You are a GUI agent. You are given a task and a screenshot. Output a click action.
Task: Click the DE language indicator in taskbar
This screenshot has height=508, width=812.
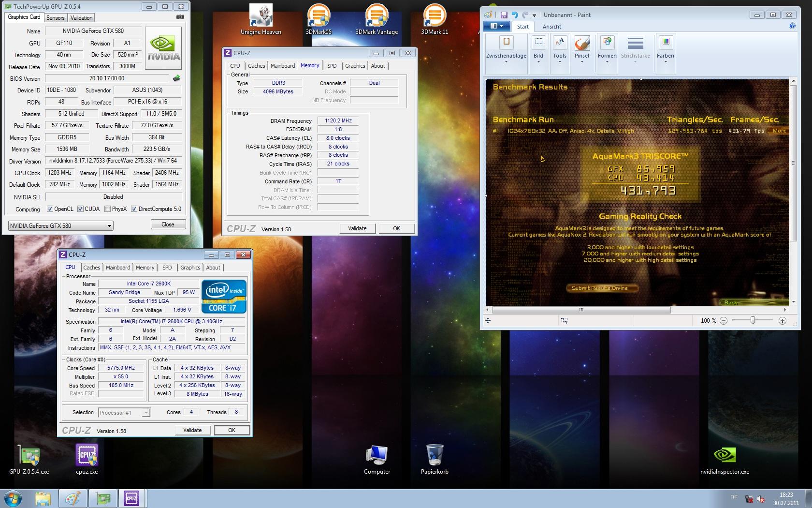[x=734, y=497]
